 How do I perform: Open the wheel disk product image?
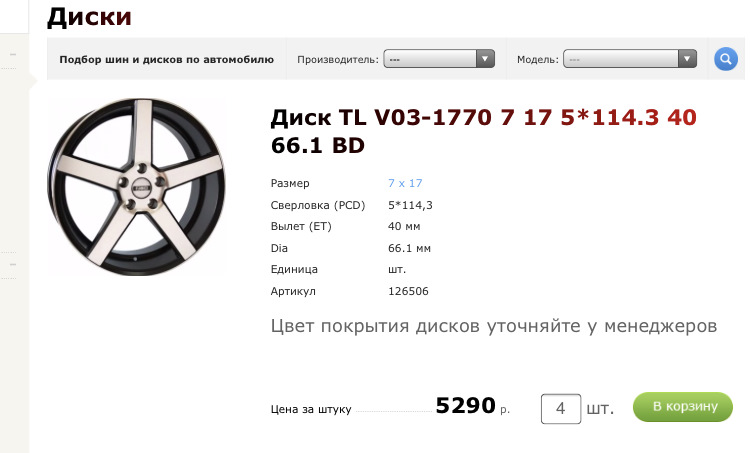136,187
